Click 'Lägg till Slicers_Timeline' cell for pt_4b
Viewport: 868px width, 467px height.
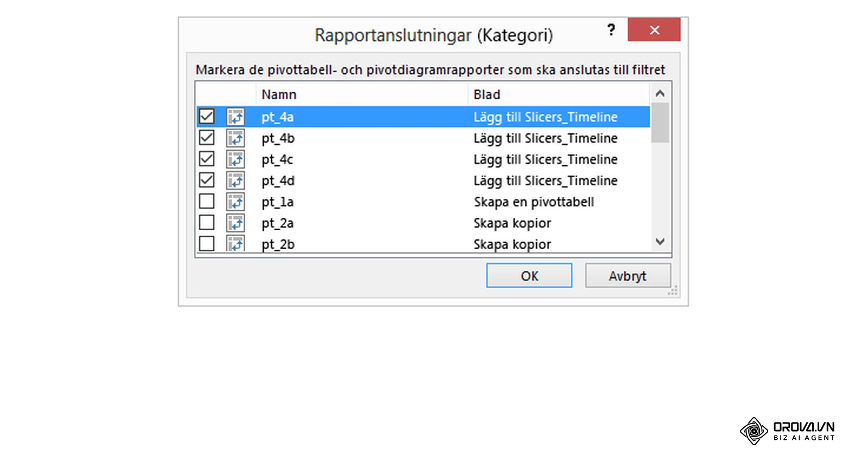tap(545, 138)
